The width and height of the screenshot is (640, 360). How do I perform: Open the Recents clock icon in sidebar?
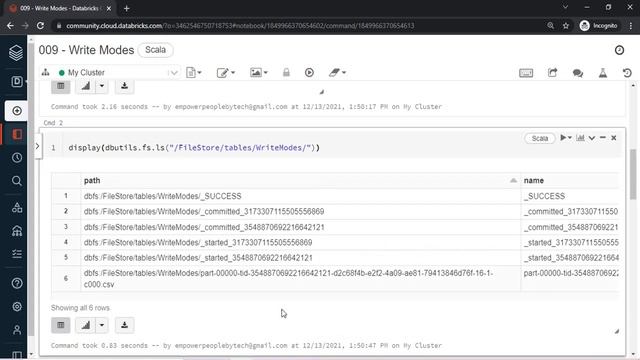coord(17,158)
